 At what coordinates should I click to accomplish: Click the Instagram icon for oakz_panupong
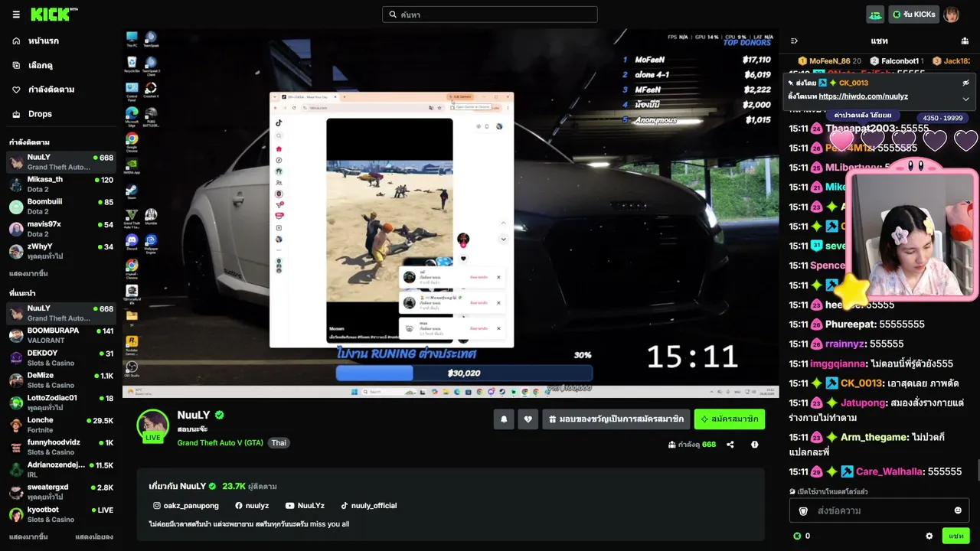point(157,506)
